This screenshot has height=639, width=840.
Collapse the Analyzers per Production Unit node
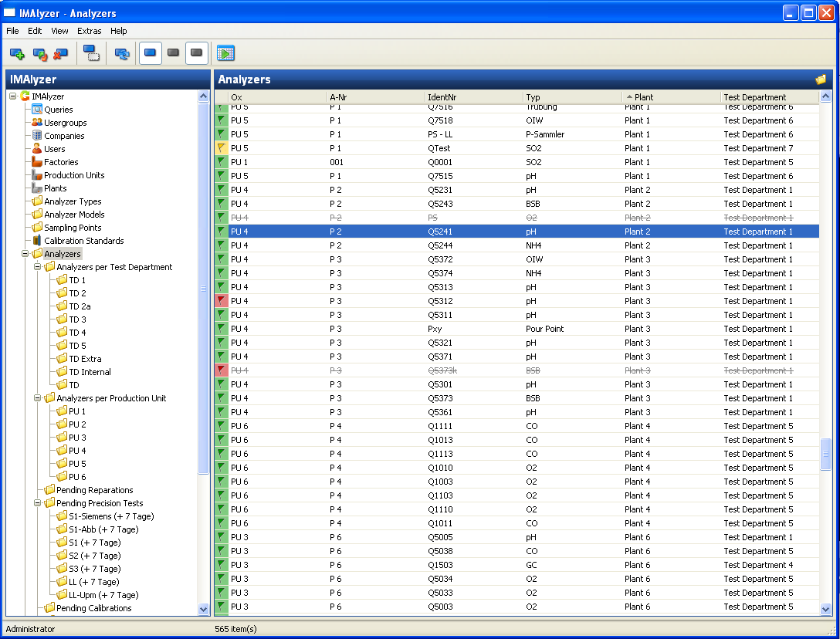point(38,398)
